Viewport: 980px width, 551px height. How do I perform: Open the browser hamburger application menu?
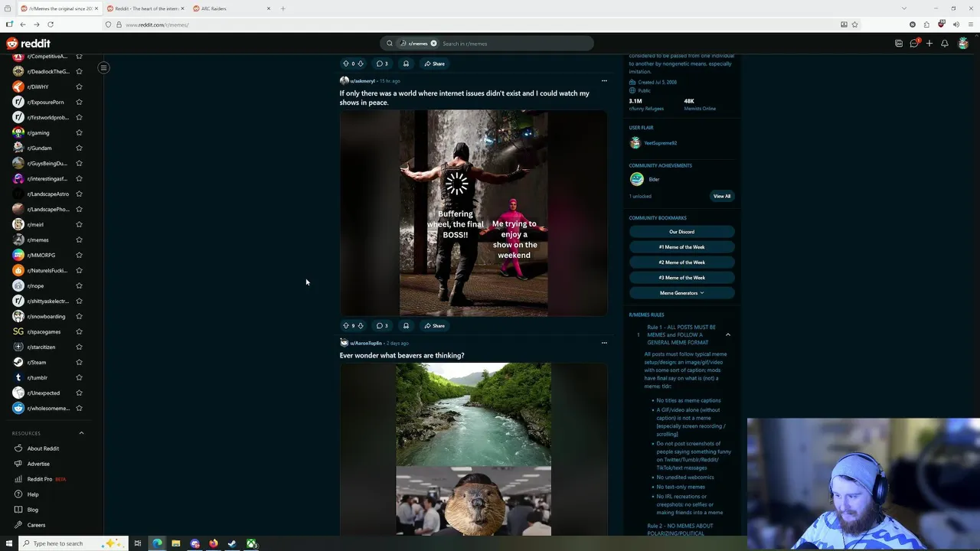point(970,24)
